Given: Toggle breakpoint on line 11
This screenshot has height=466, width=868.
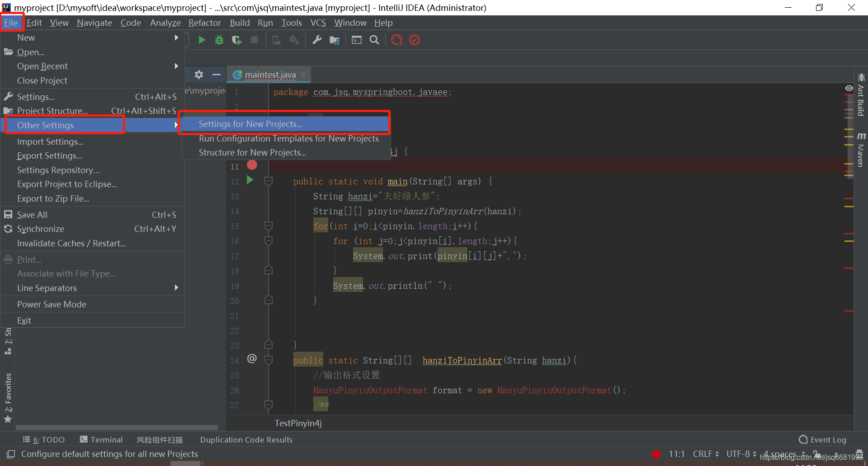Looking at the screenshot, I should (252, 165).
